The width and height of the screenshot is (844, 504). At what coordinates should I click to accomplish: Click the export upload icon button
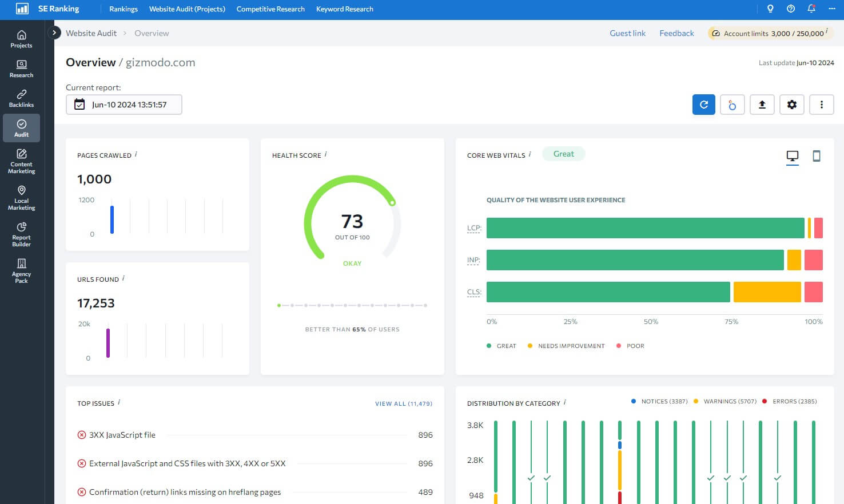[762, 105]
